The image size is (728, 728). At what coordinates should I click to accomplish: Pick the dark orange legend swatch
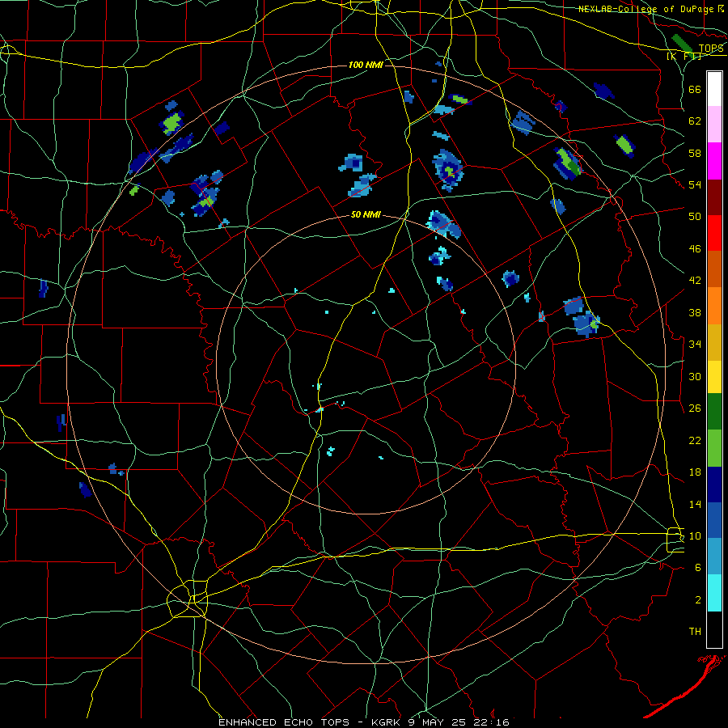tap(714, 269)
